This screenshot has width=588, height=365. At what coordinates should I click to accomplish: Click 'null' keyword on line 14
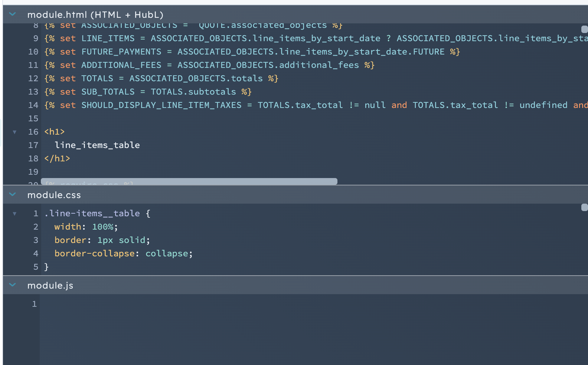pyautogui.click(x=375, y=105)
